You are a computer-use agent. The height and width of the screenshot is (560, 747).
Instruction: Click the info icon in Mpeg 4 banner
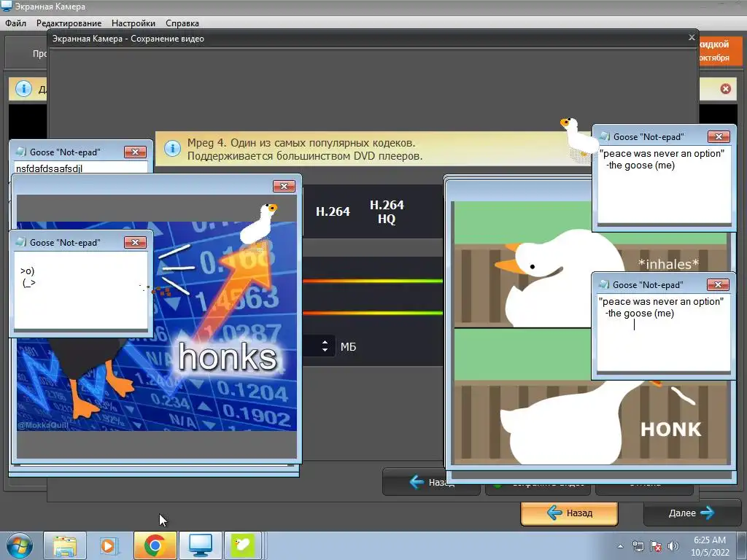coord(172,149)
